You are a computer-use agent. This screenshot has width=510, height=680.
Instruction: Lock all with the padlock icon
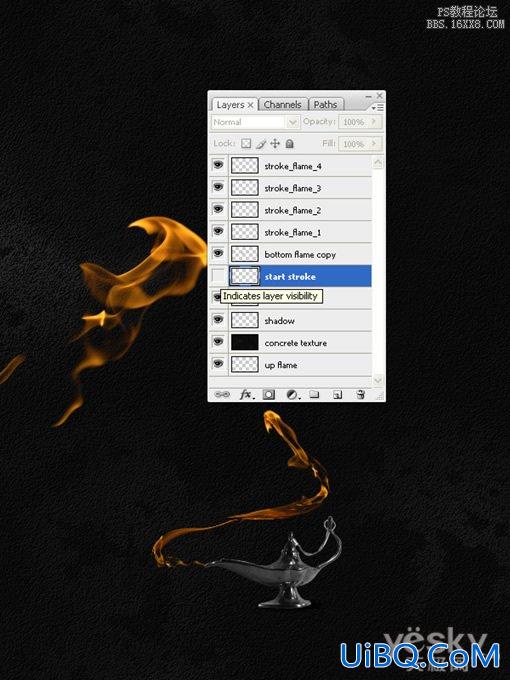coord(290,143)
